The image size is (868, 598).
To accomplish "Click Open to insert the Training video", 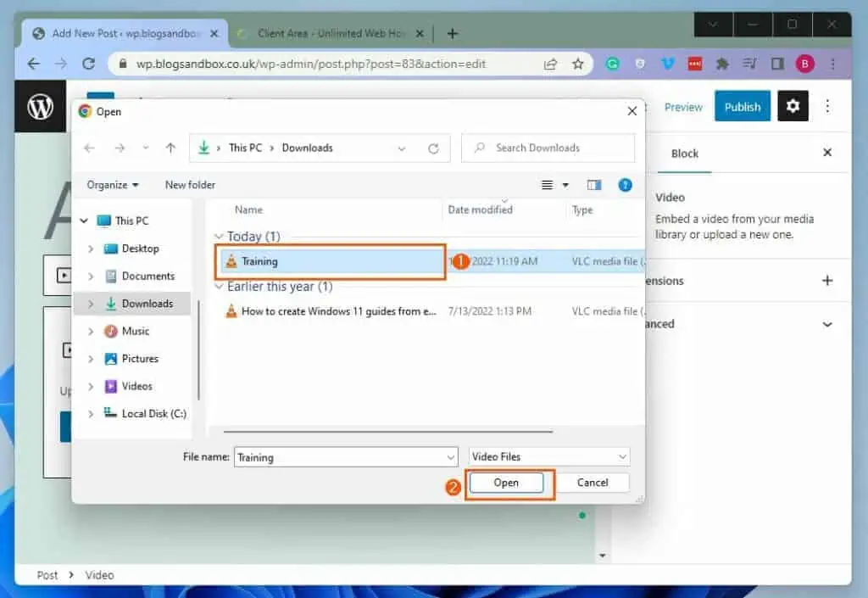I will 506,482.
